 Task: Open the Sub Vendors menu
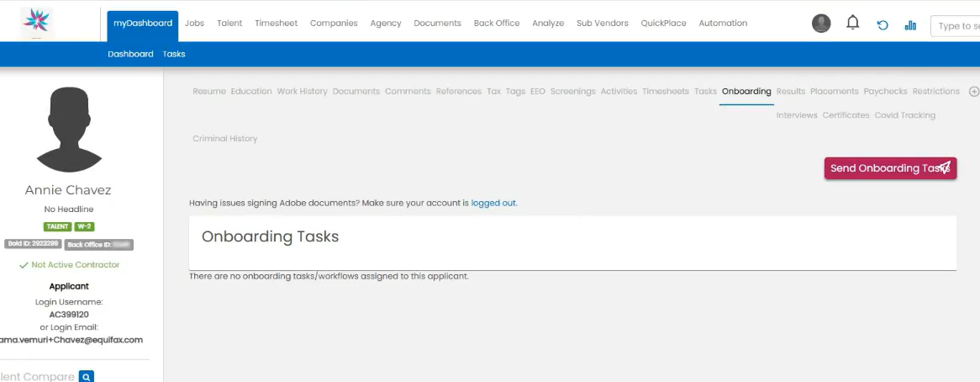[x=603, y=23]
